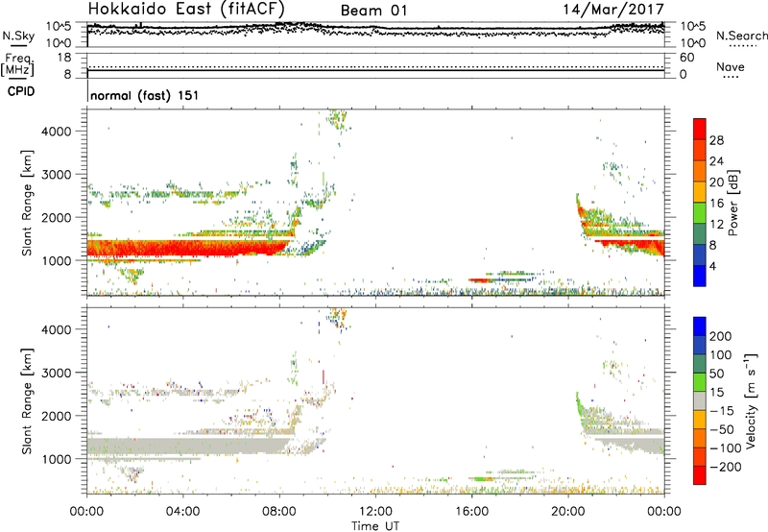Screen dimensions: 768x532
Task: Click the 'N.Search' legend label
Action: tap(741, 36)
